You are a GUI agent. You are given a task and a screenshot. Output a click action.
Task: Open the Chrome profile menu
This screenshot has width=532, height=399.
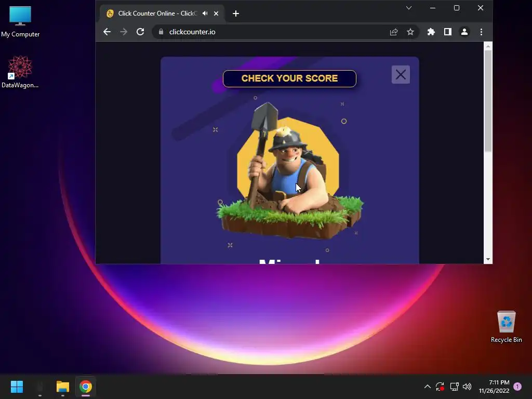coord(464,32)
